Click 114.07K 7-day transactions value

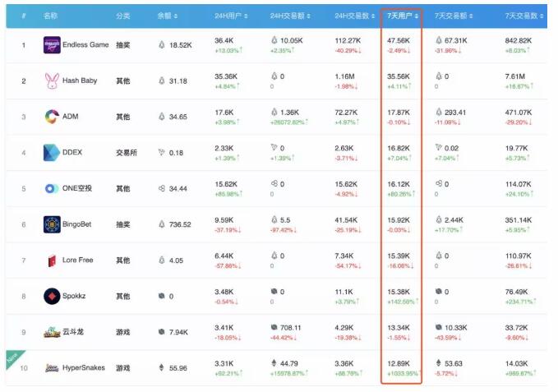518,184
